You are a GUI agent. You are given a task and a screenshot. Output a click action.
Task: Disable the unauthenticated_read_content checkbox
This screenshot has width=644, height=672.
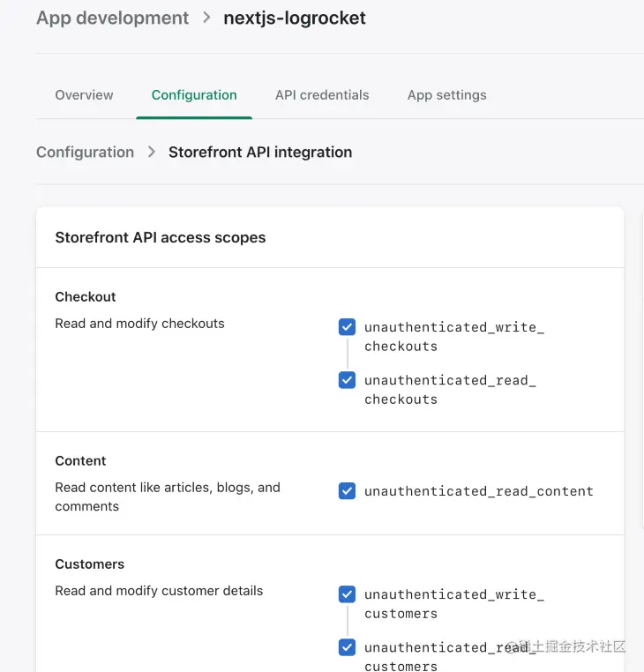[347, 491]
